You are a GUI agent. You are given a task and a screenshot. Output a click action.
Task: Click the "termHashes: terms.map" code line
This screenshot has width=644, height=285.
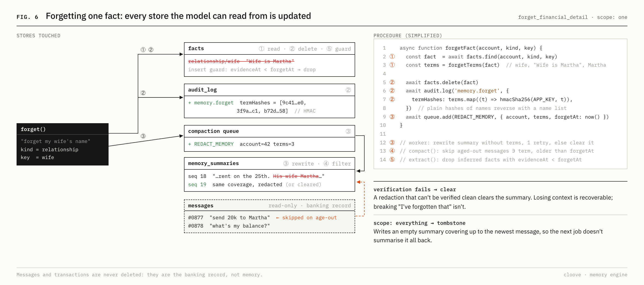492,100
